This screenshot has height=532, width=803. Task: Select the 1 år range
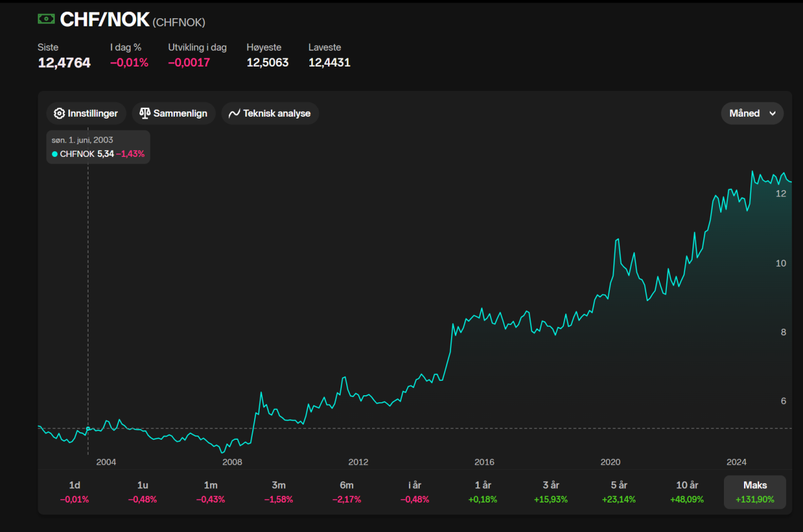[x=482, y=492]
